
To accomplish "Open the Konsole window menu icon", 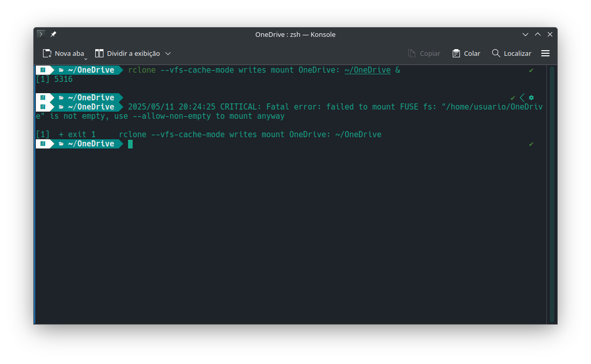I will tap(41, 34).
